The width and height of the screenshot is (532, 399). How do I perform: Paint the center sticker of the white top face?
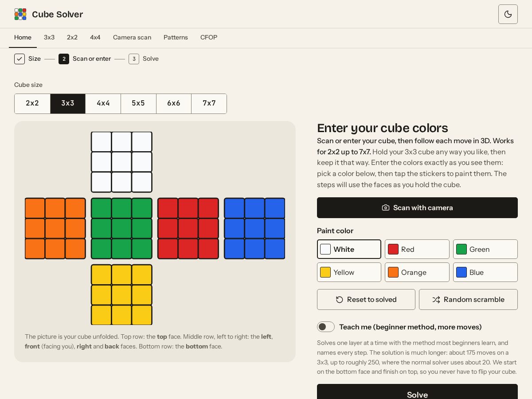121,162
